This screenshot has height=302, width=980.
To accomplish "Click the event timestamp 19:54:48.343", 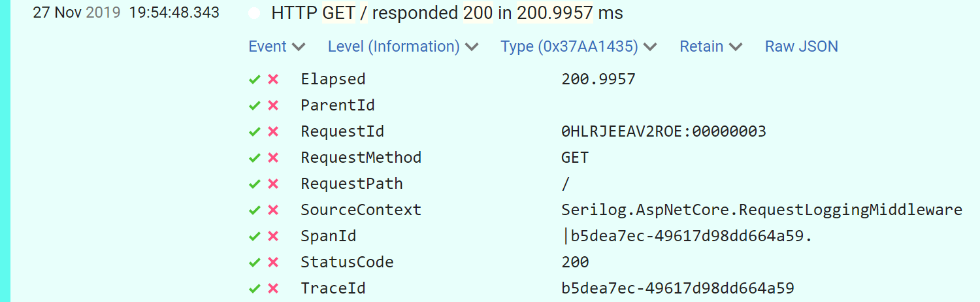I will click(x=174, y=13).
